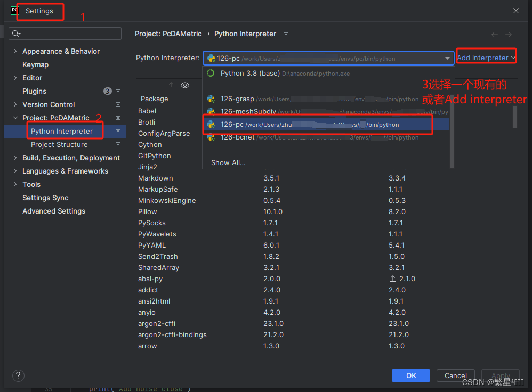Click the Cancel button
This screenshot has height=392, width=532.
455,375
